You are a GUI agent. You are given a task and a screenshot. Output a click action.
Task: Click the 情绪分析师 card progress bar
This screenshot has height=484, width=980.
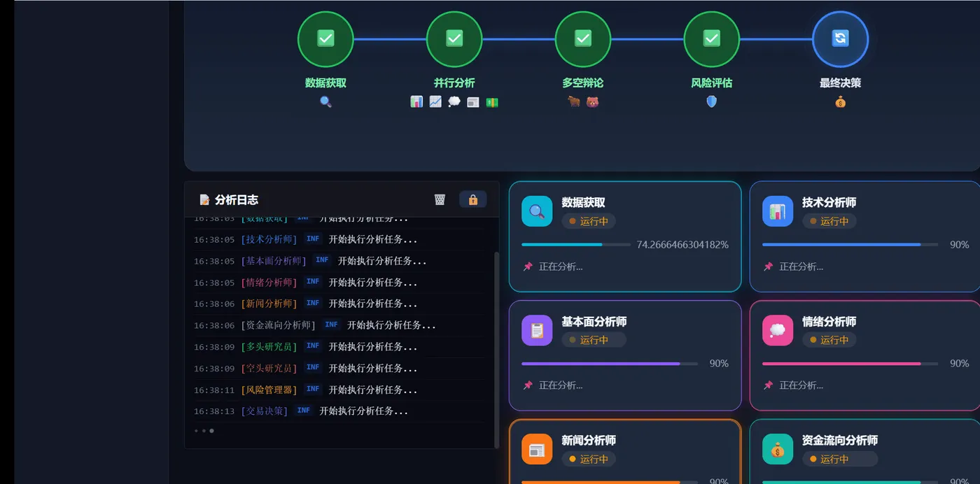[850, 364]
